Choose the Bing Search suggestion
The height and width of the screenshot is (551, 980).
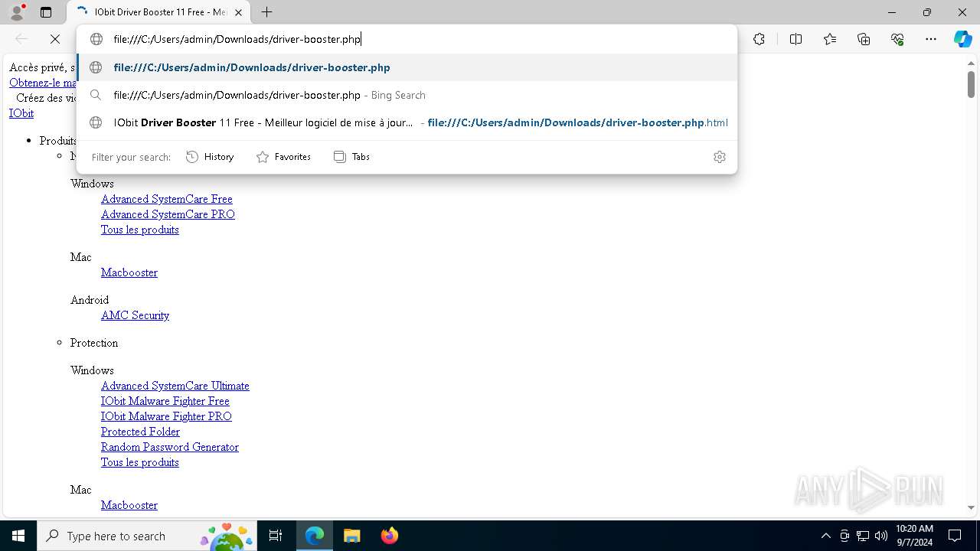click(407, 95)
